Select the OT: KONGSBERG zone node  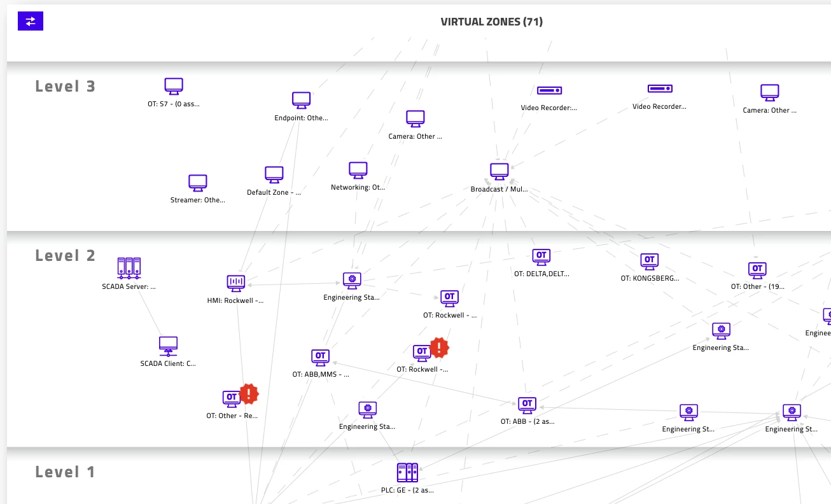[649, 260]
